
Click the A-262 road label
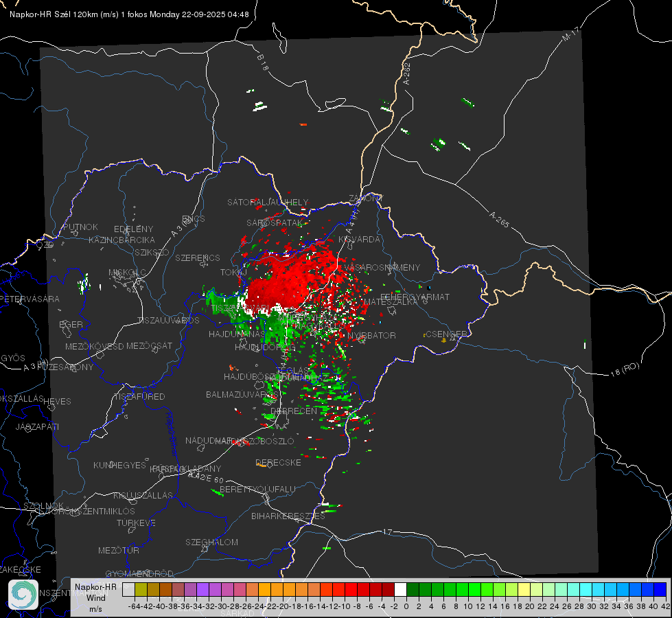[407, 73]
